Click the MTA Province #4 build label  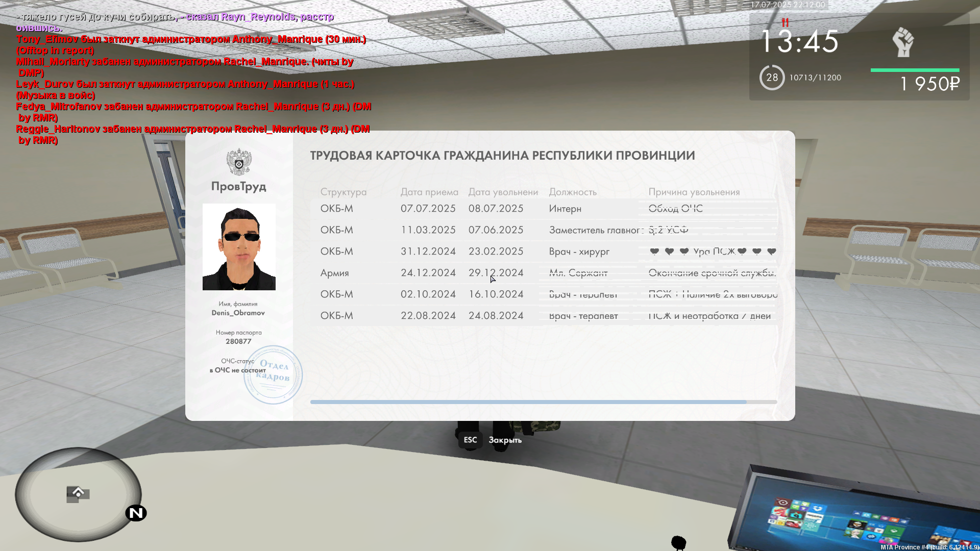[929, 547]
